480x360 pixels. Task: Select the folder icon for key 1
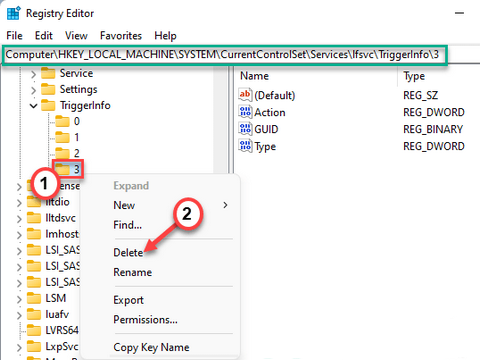[62, 137]
